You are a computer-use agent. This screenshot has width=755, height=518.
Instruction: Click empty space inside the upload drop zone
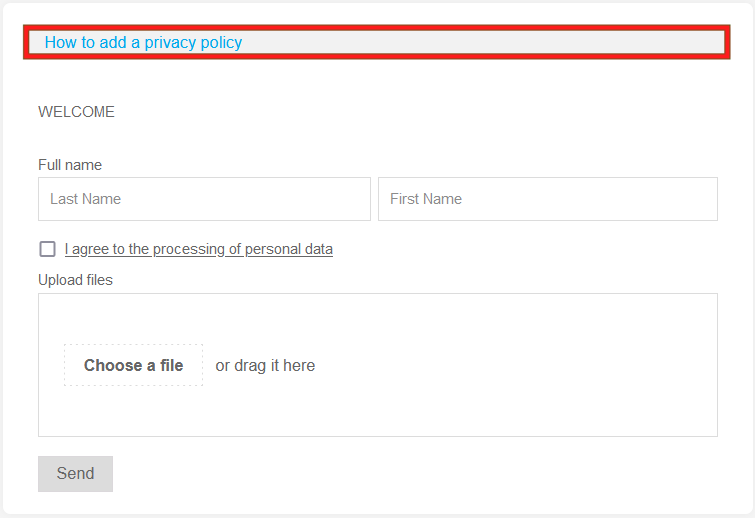[x=520, y=365]
